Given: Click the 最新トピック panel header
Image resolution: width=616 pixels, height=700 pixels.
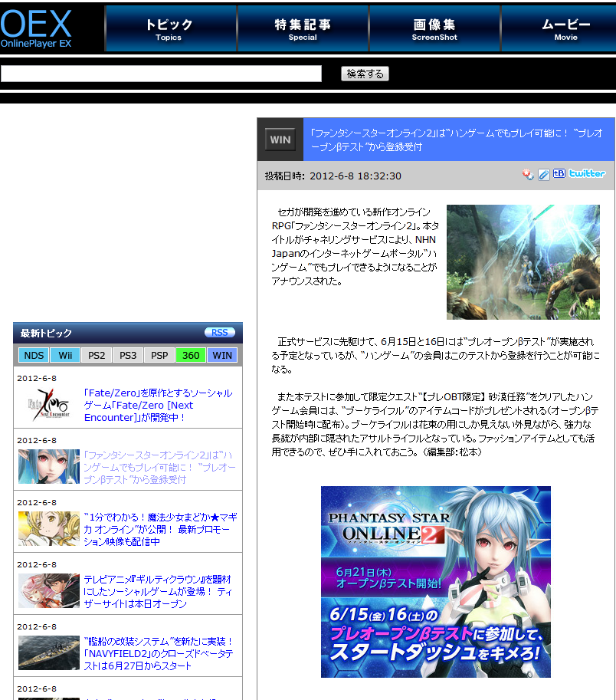Looking at the screenshot, I should point(128,333).
